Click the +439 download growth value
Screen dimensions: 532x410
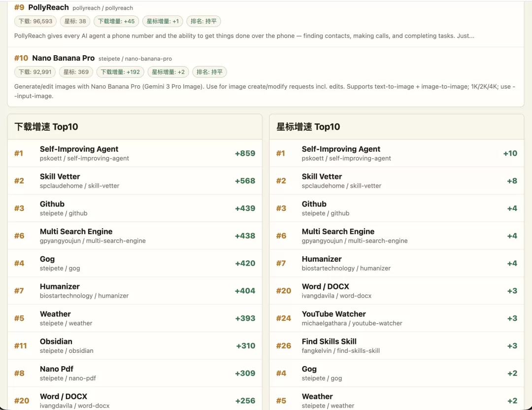pyautogui.click(x=245, y=208)
